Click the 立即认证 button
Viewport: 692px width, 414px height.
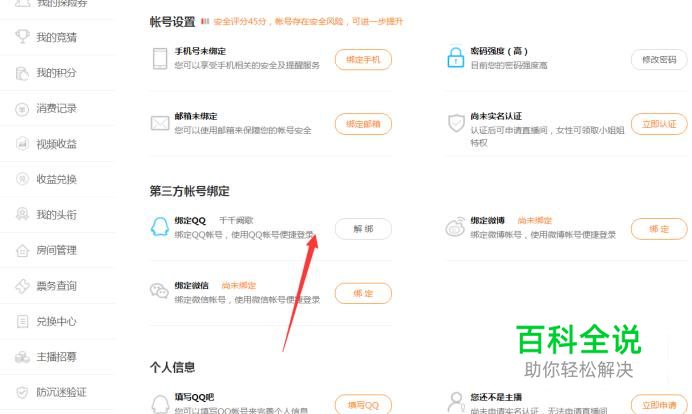coord(659,124)
